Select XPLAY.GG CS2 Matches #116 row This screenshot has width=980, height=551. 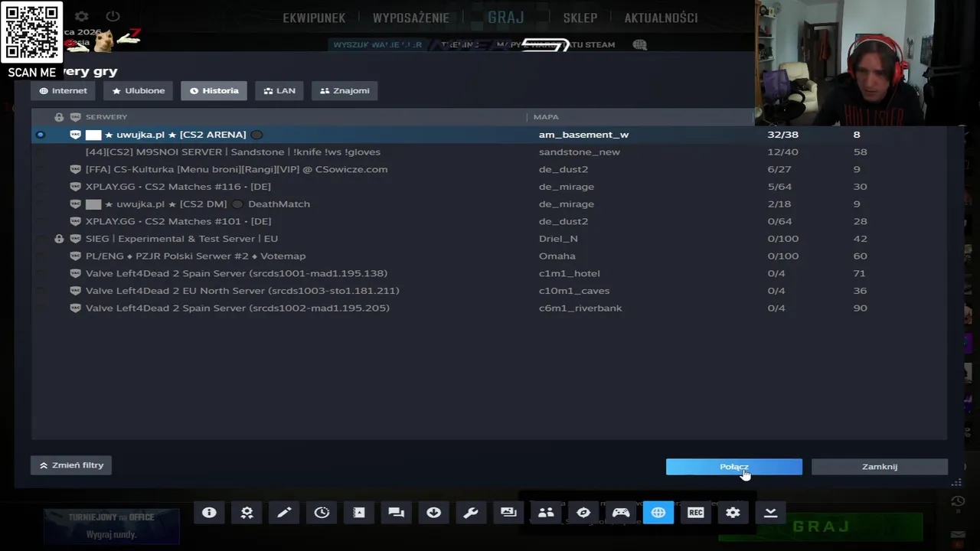pos(488,187)
